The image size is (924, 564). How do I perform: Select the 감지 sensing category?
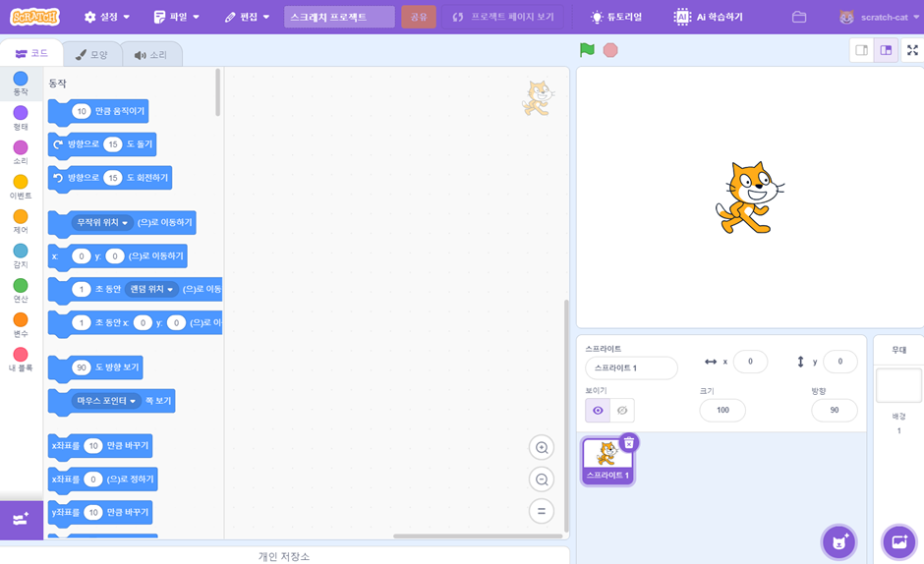tap(21, 255)
